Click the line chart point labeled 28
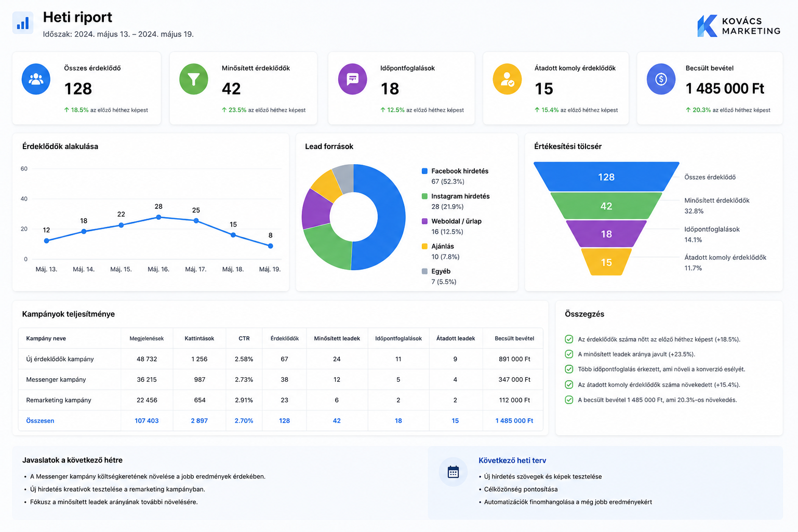798x532 pixels. [x=158, y=217]
